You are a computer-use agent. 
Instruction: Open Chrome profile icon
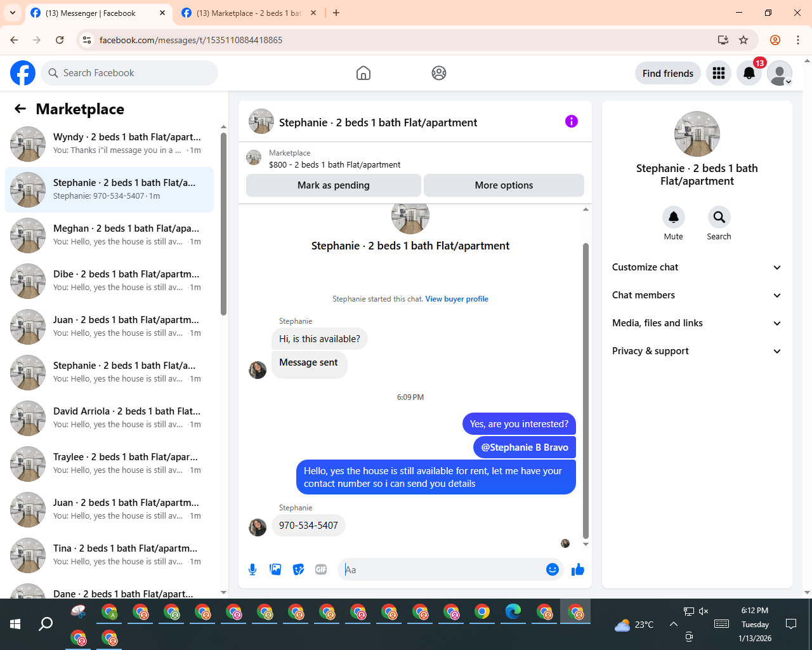coord(775,40)
